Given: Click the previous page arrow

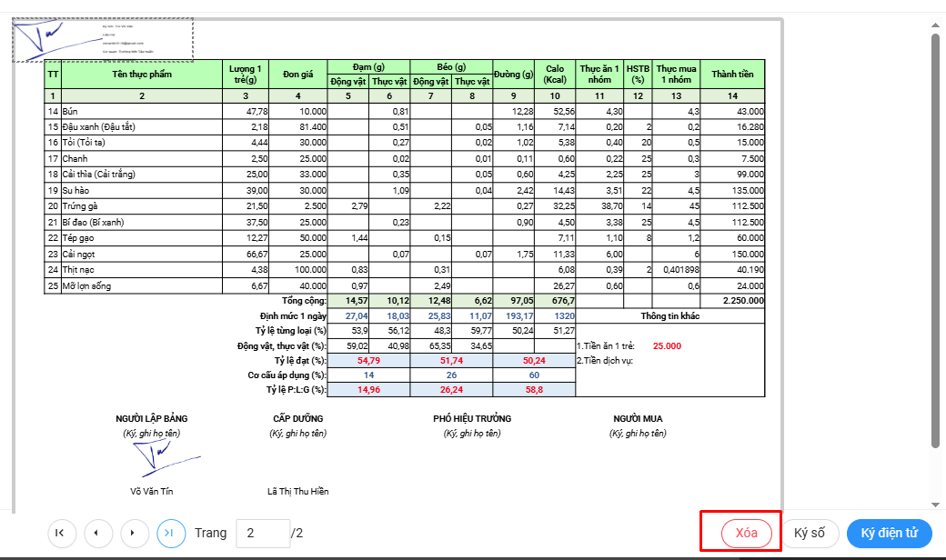Looking at the screenshot, I should click(96, 533).
